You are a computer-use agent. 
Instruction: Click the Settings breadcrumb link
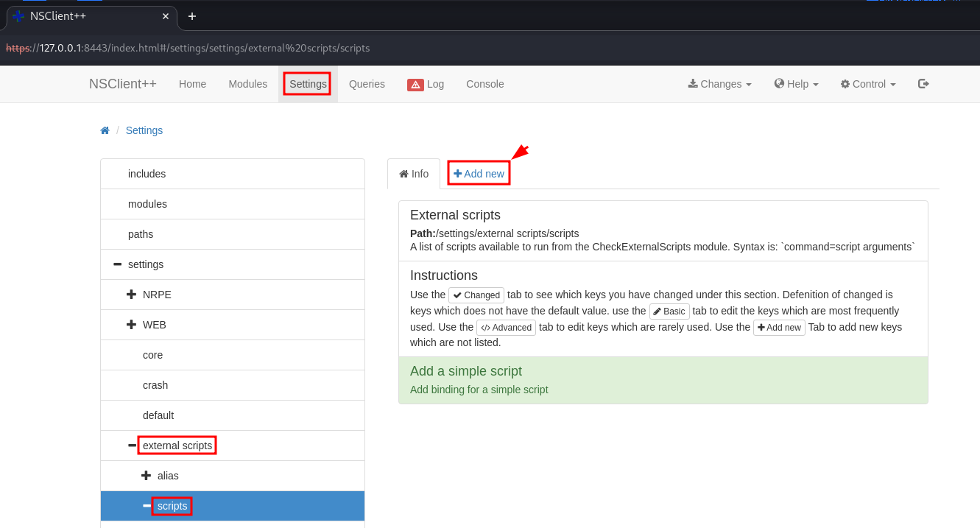click(x=144, y=130)
